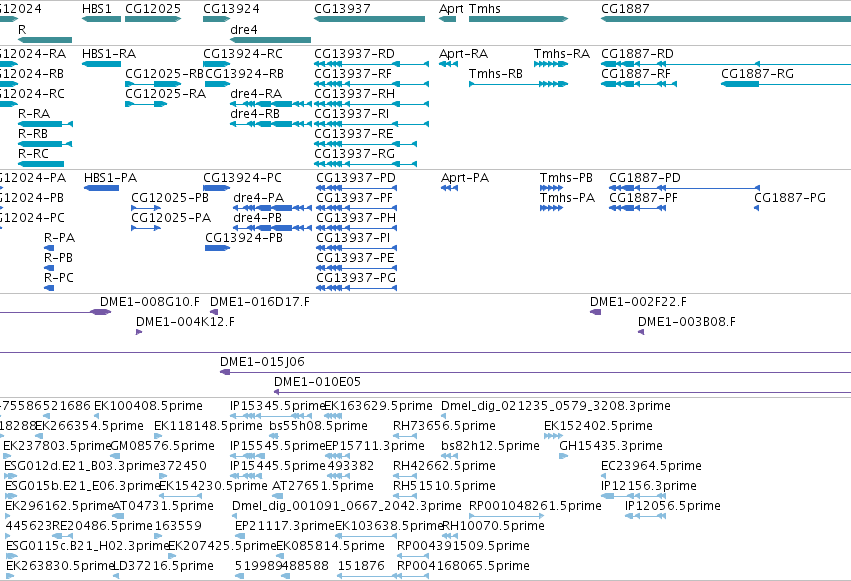Click EST RH73656.5prime

point(405,436)
